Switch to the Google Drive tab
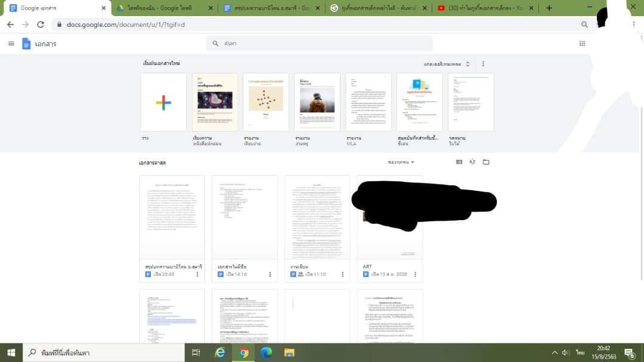The height and width of the screenshot is (362, 644). point(165,8)
